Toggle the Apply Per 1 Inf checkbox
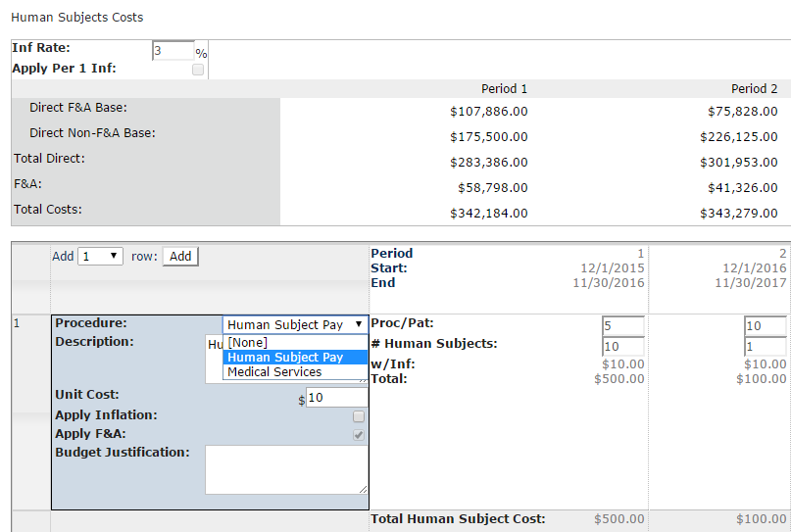The image size is (791, 532). click(198, 70)
